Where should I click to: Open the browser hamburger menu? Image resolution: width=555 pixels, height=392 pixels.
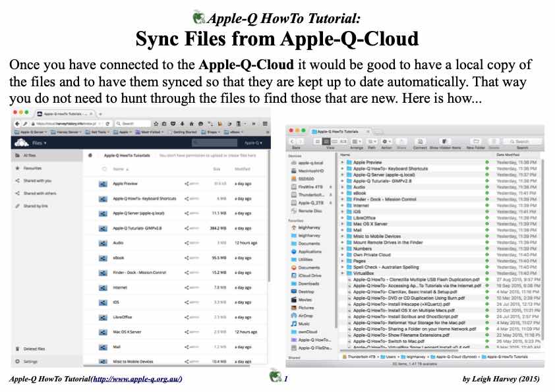point(265,124)
